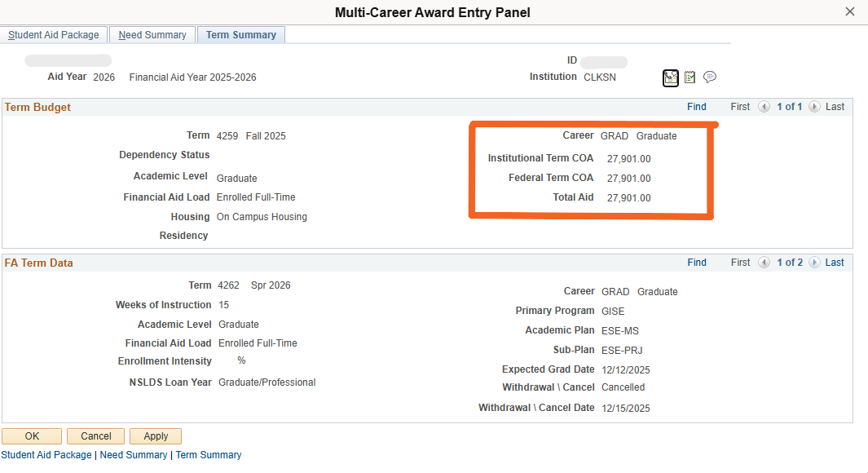This screenshot has width=868, height=473.
Task: Click Find link in Term Budget
Action: [697, 107]
